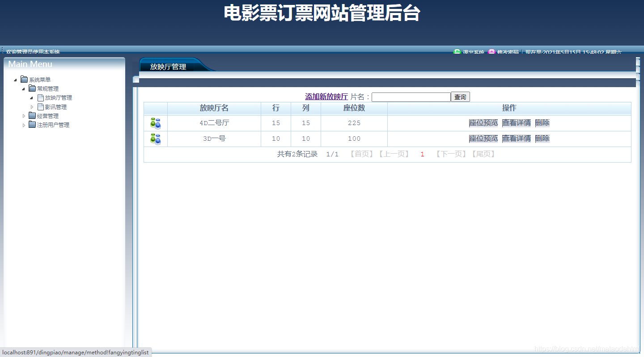The height and width of the screenshot is (357, 644).
Task: Open 座位预览 for 3D一号
Action: 483,139
